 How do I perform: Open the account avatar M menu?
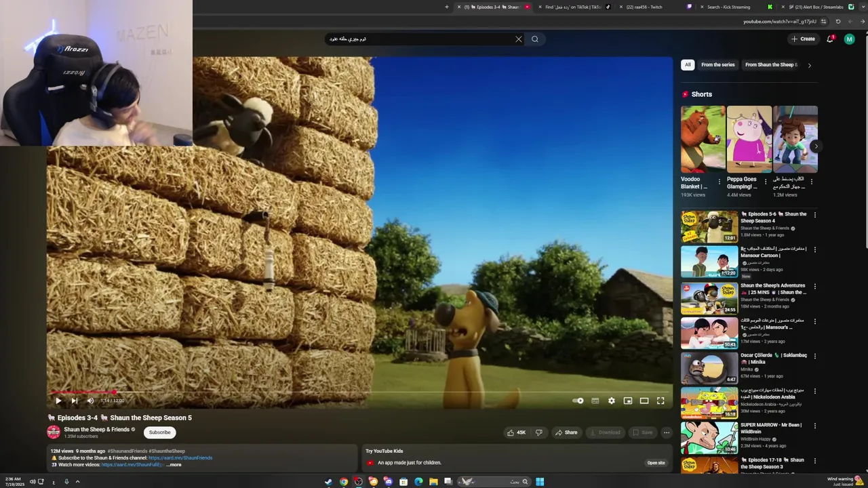(x=849, y=39)
